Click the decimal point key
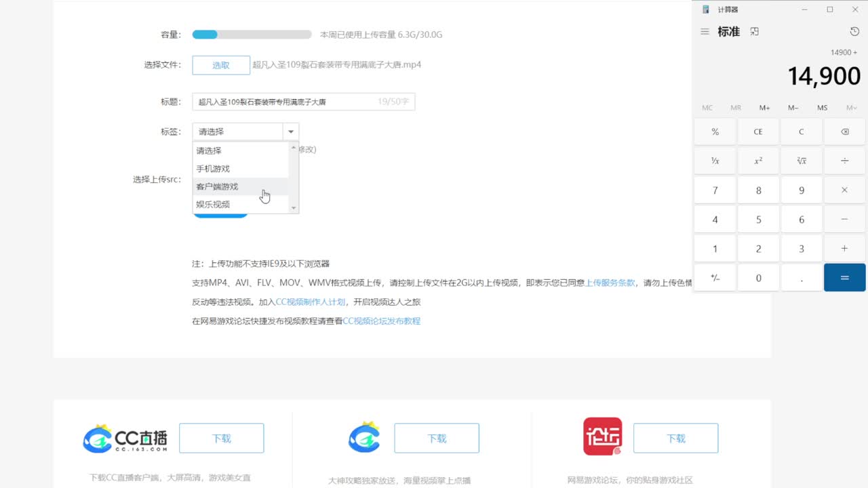 tap(802, 278)
